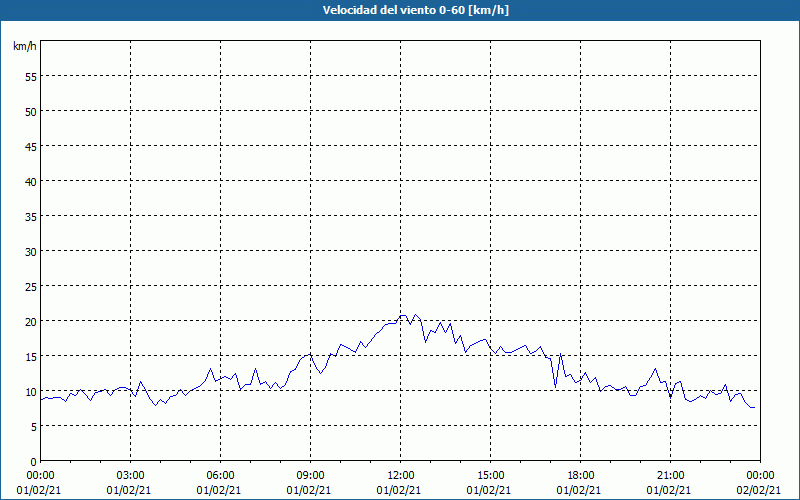Click the 02/02/21 date label

point(758,490)
